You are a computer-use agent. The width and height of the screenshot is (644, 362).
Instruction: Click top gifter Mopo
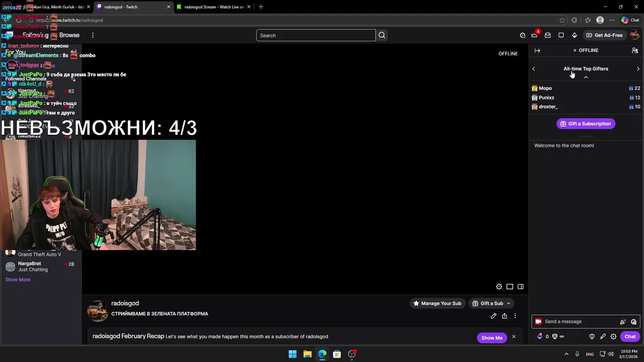[545, 88]
